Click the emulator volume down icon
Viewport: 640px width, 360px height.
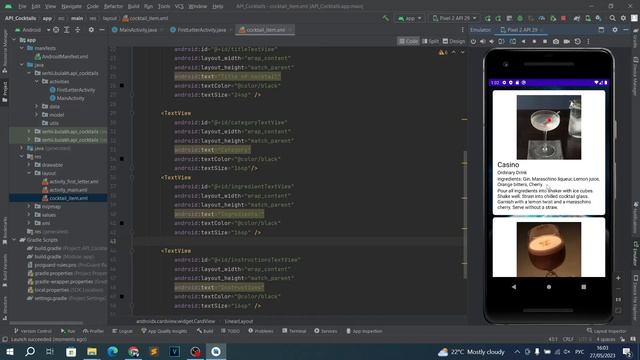tap(492, 42)
